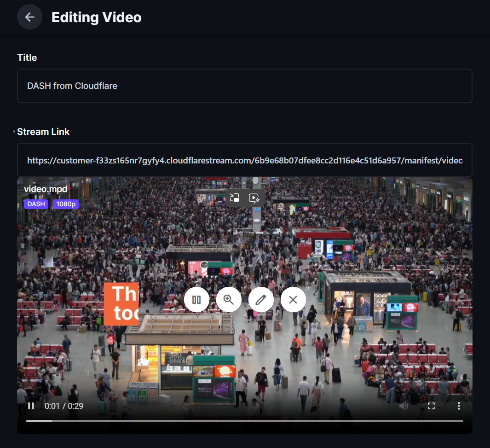
Task: Click the X icon to remove the video
Action: tap(293, 299)
